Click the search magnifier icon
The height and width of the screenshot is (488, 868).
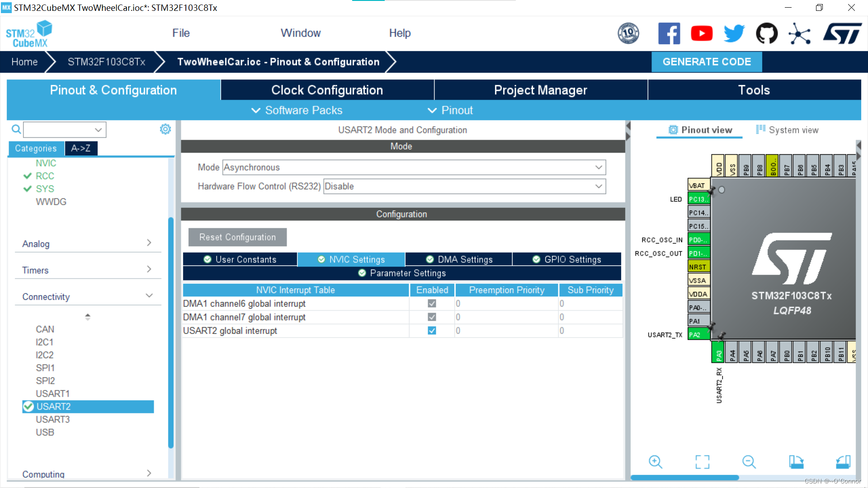click(x=16, y=130)
